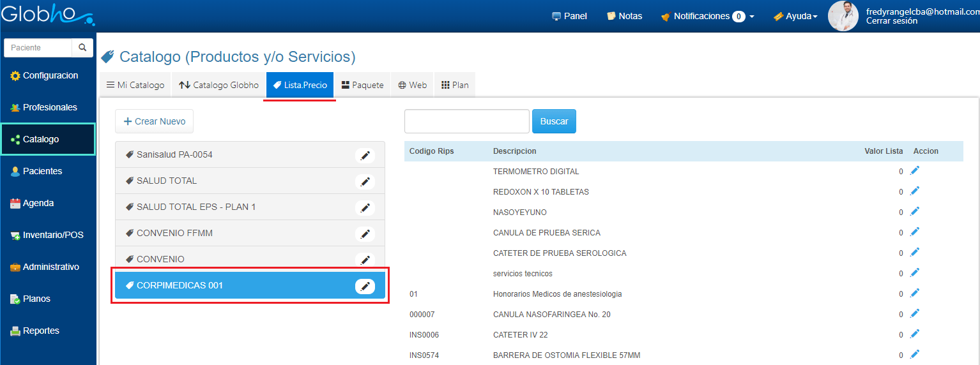Edit price of CATETER DE PRUEBA SEROLOGICA
Screen dimensions: 980x365
[915, 253]
